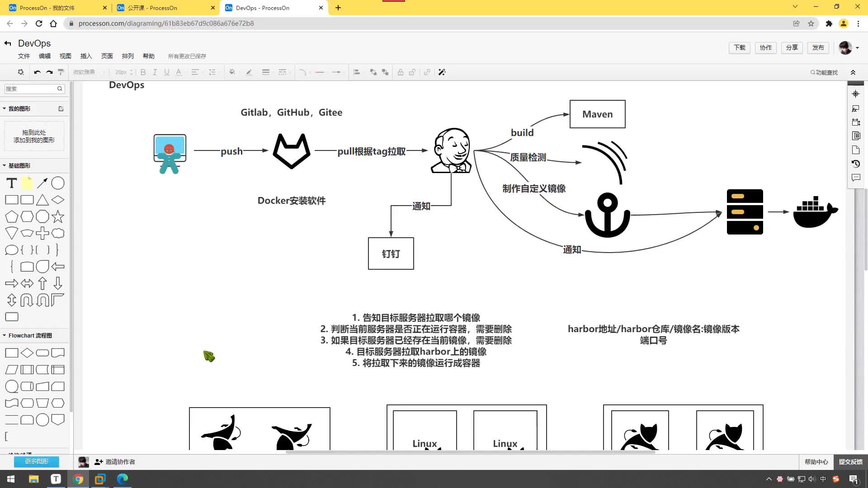Select the triangle shape in basic shapes
The width and height of the screenshot is (868, 488).
click(x=42, y=200)
